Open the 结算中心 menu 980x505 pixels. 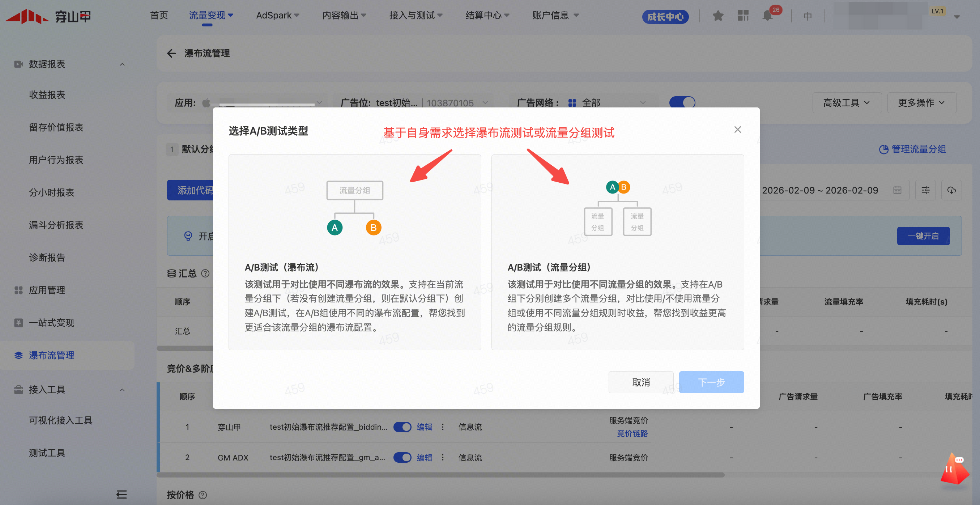[487, 16]
